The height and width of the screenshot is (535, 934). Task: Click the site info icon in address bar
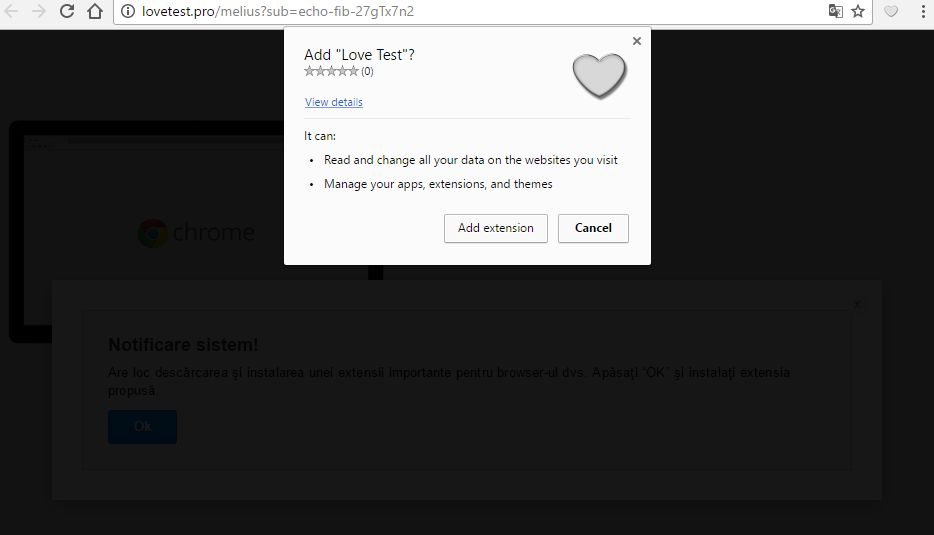click(127, 11)
